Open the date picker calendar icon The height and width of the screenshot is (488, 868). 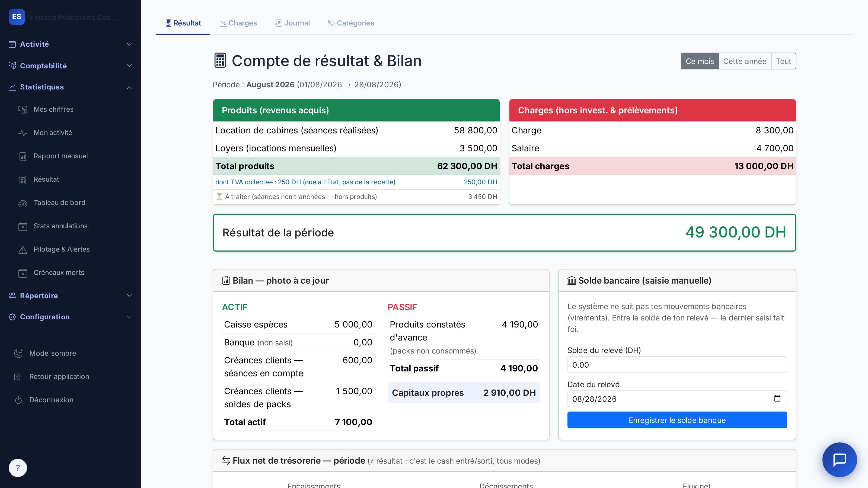pos(777,399)
